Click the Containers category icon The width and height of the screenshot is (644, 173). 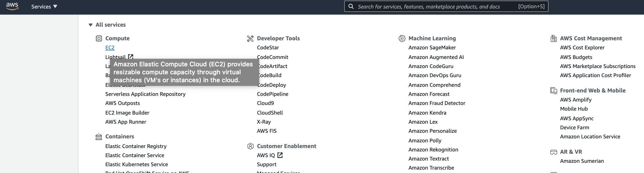pyautogui.click(x=99, y=137)
